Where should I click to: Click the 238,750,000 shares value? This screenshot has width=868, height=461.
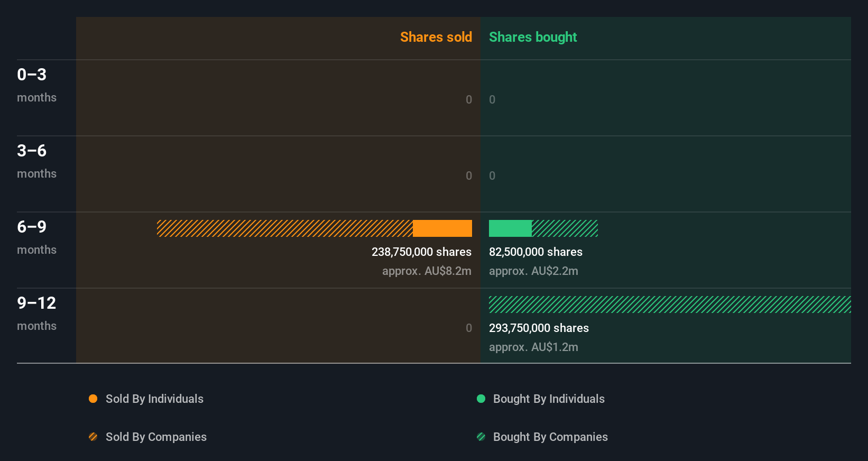421,252
